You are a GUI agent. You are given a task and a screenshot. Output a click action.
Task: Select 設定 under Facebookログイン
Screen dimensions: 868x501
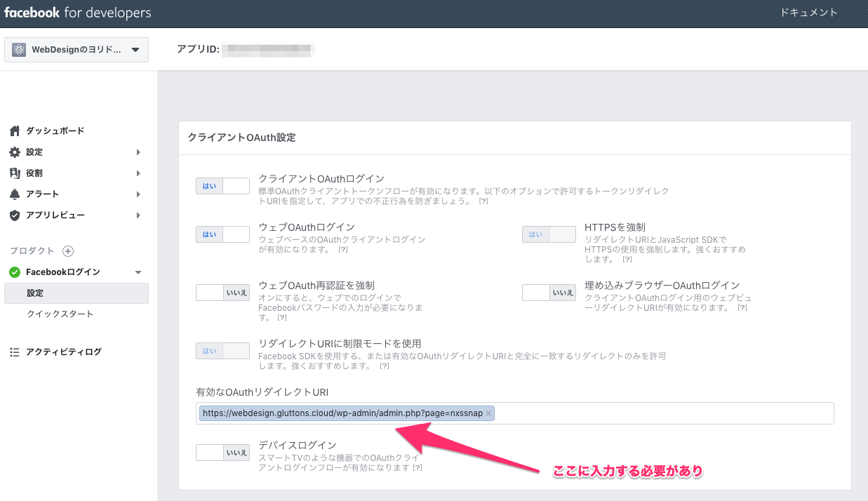[76, 293]
